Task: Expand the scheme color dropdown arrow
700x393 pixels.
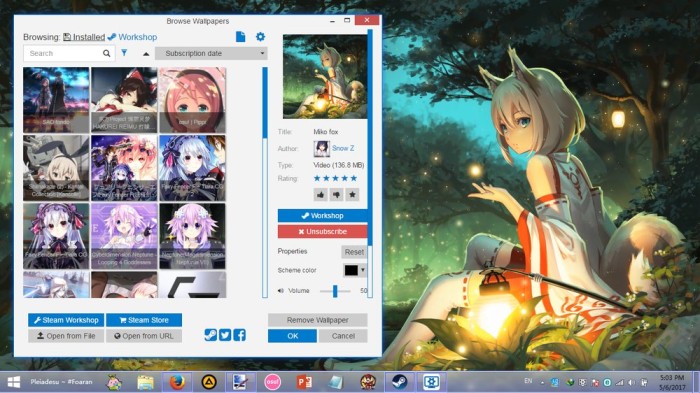Action: click(x=362, y=270)
